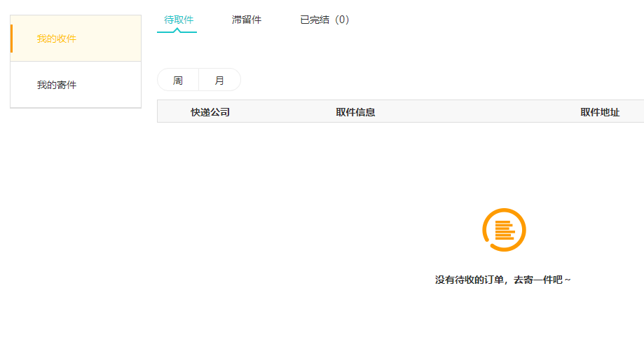Click the 取件信息 column header

click(x=355, y=112)
